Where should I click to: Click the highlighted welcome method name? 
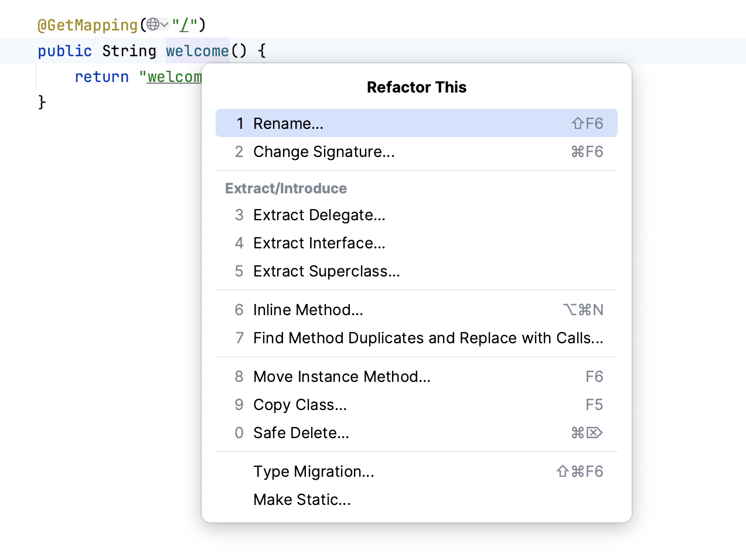click(197, 51)
